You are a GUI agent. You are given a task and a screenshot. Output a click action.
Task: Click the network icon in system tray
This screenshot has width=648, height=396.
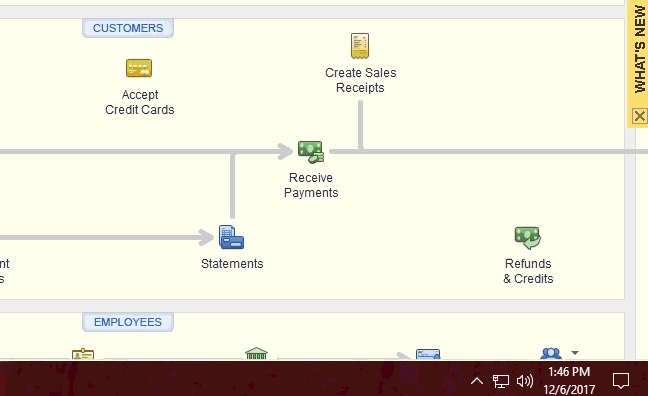coord(500,381)
